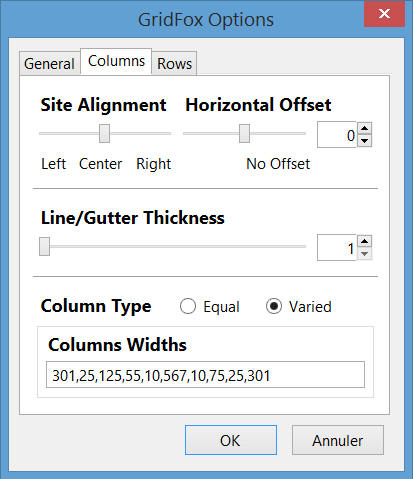
Task: Decrease Horizontal Offset with down arrow
Action: (365, 141)
